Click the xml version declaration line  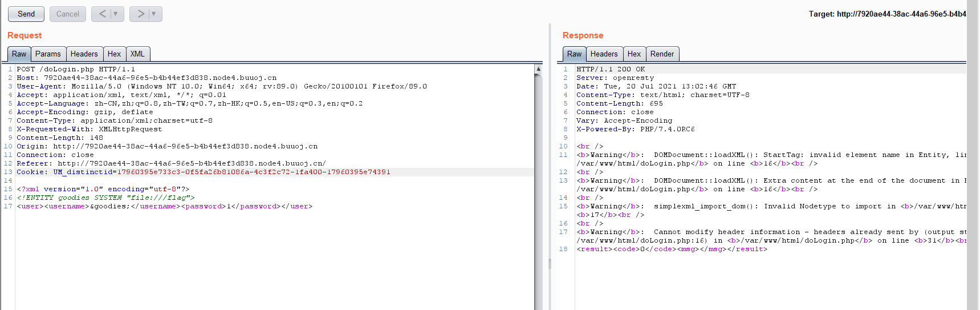[x=103, y=189]
